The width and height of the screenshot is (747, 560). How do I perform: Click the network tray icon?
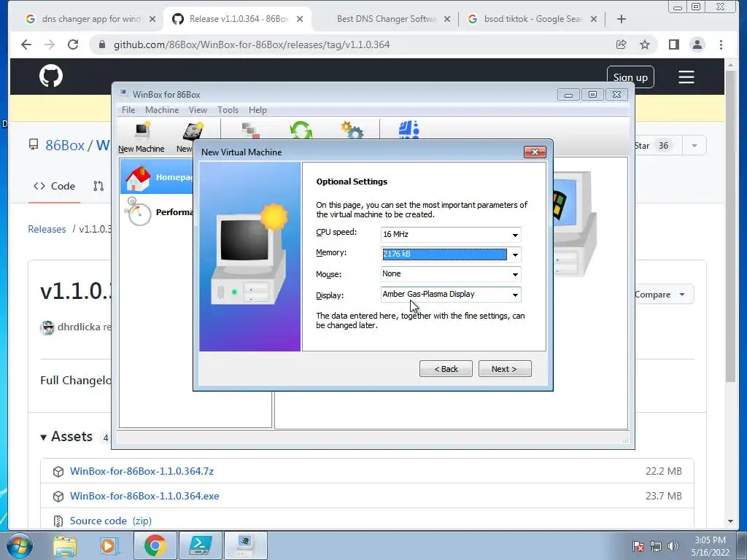[656, 546]
